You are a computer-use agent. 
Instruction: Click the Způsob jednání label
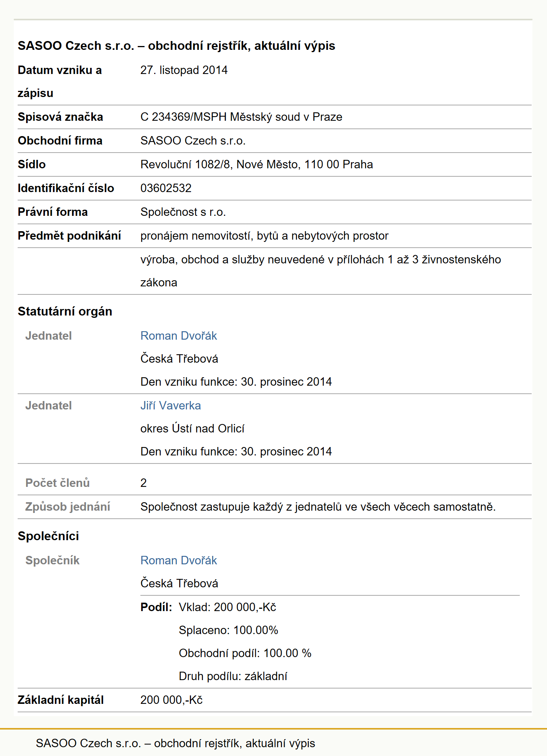pos(68,507)
